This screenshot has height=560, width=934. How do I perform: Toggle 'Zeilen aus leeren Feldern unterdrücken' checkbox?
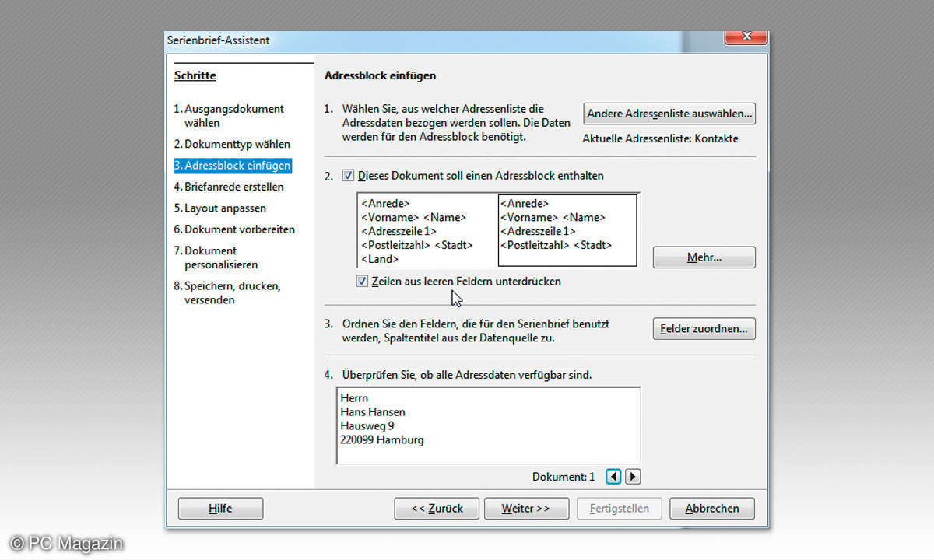[362, 281]
